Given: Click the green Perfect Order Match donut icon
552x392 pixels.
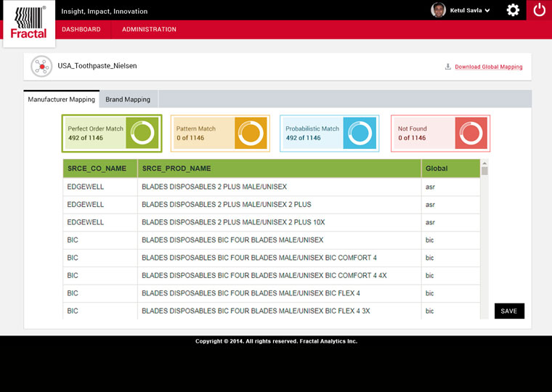Looking at the screenshot, I should click(142, 133).
